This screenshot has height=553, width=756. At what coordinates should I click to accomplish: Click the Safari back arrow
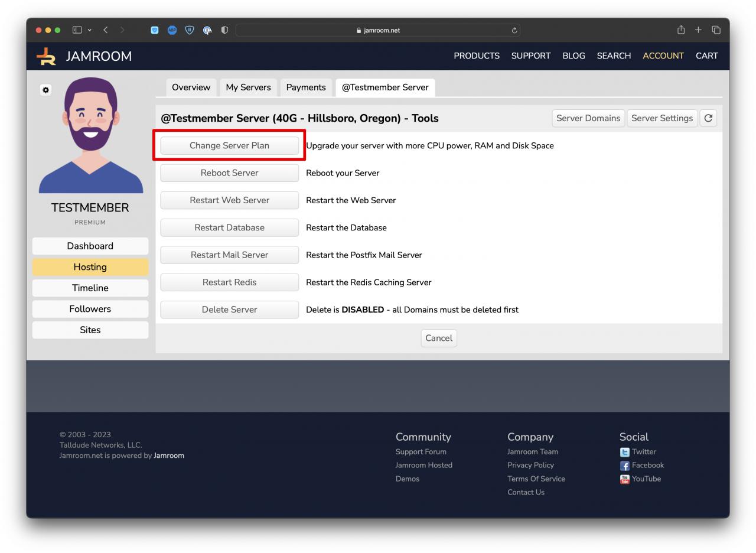106,30
